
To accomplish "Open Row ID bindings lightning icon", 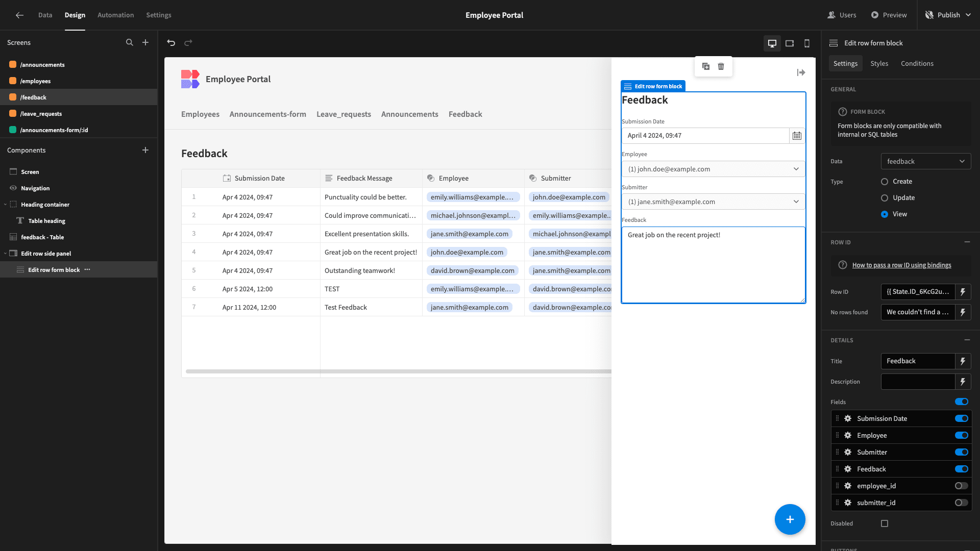I will [x=963, y=292].
